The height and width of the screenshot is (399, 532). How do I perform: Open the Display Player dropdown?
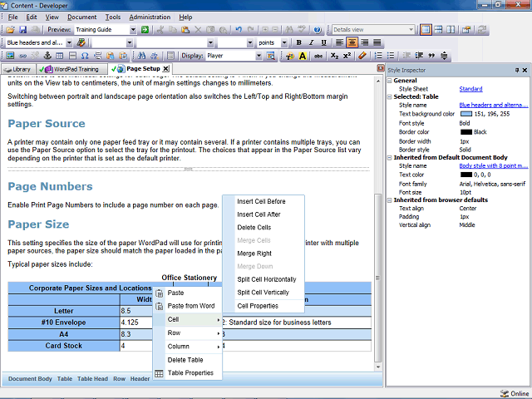259,56
